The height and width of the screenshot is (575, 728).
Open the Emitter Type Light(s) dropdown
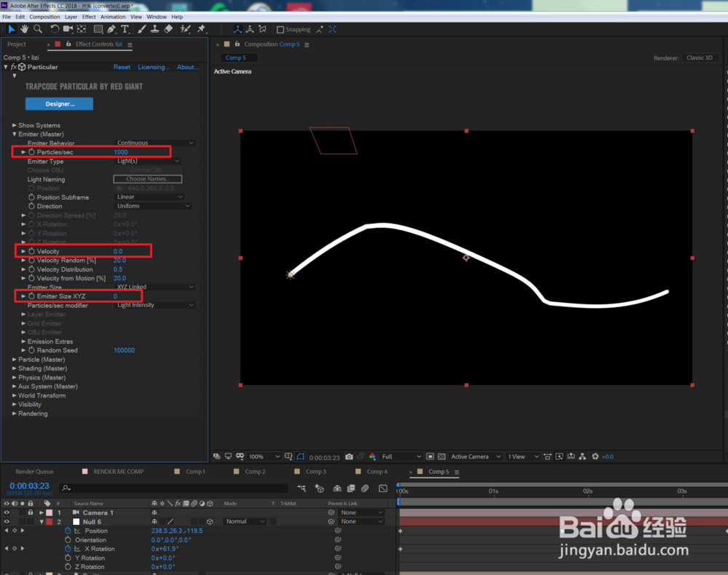pos(147,161)
